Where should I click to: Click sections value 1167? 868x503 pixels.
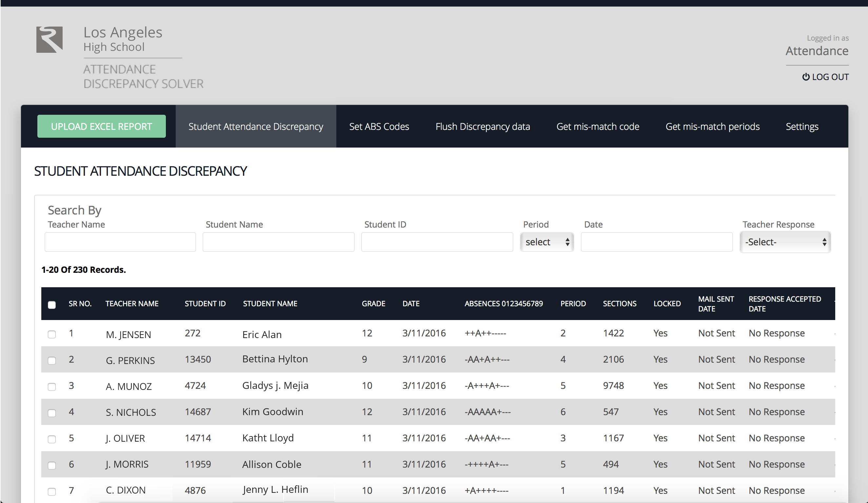coord(613,438)
